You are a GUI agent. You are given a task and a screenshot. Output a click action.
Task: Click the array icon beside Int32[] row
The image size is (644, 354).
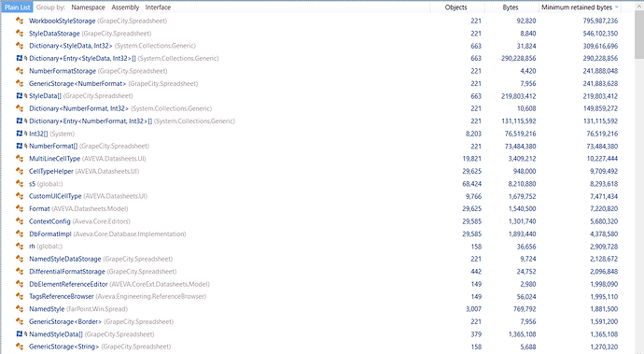point(20,134)
